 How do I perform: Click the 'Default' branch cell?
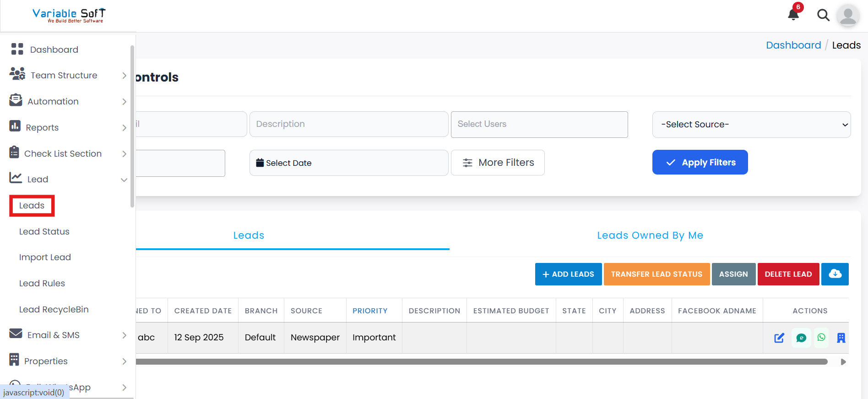tap(260, 338)
